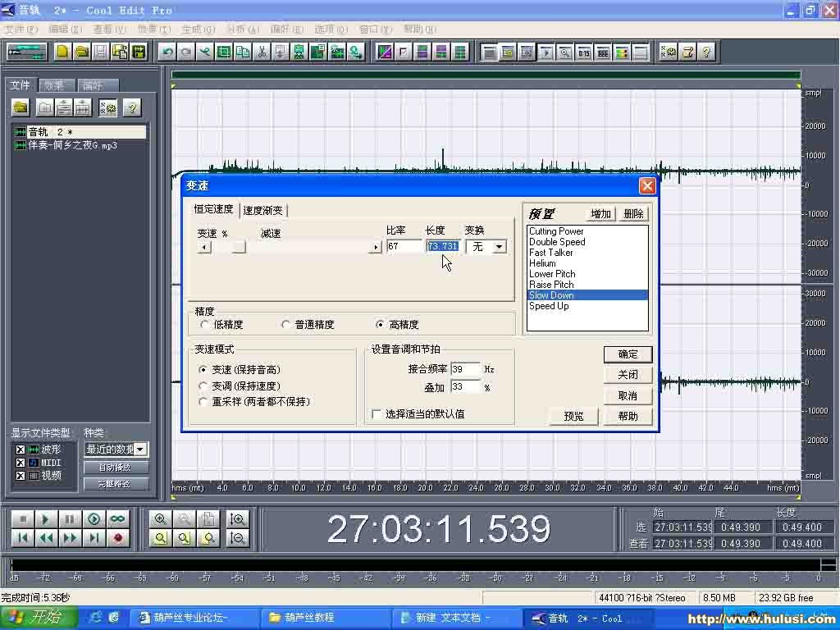Image resolution: width=840 pixels, height=630 pixels.
Task: Click the 叠加 overlap percentage input field
Action: click(466, 387)
